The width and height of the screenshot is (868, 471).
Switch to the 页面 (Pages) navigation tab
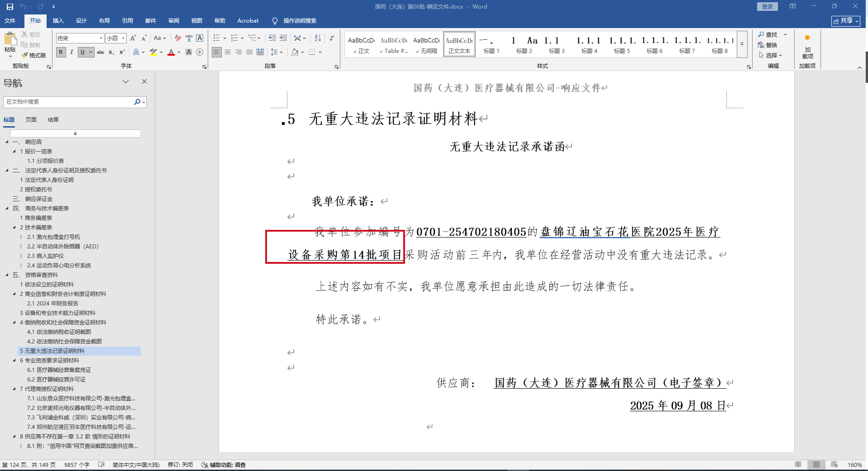pos(31,120)
